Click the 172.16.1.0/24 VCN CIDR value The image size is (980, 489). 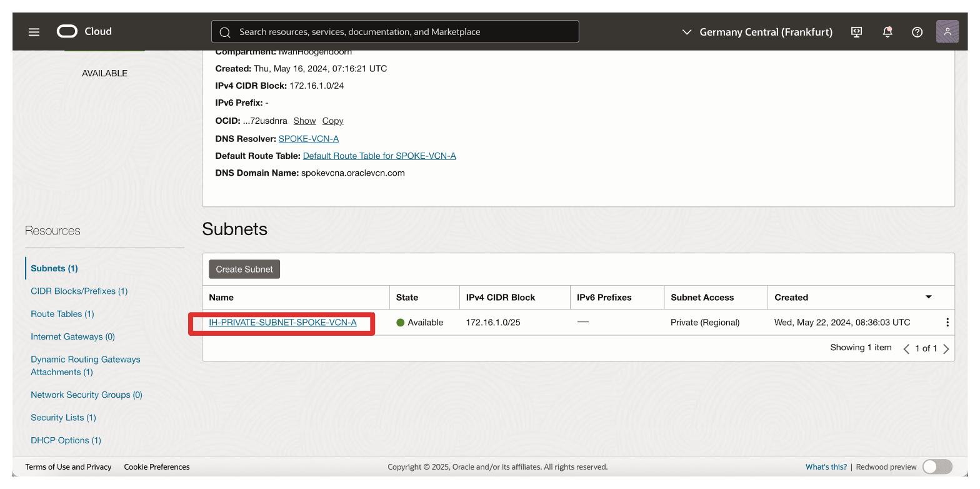click(316, 86)
